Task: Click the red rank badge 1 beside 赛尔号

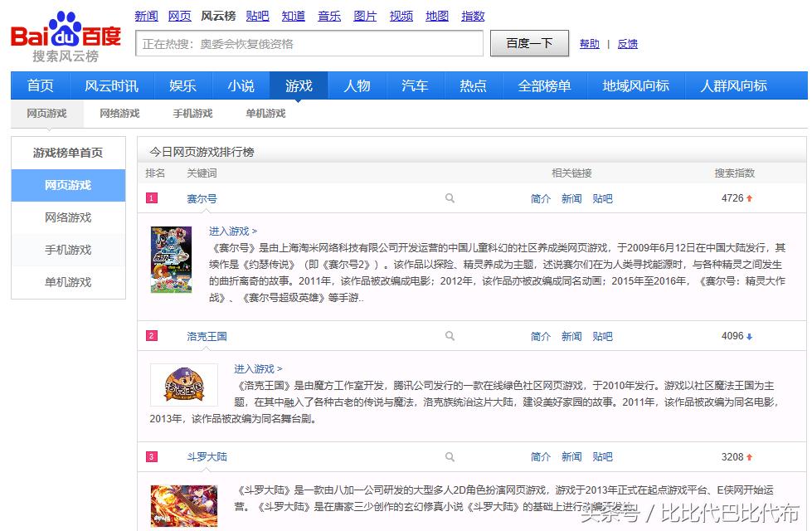Action: point(150,198)
